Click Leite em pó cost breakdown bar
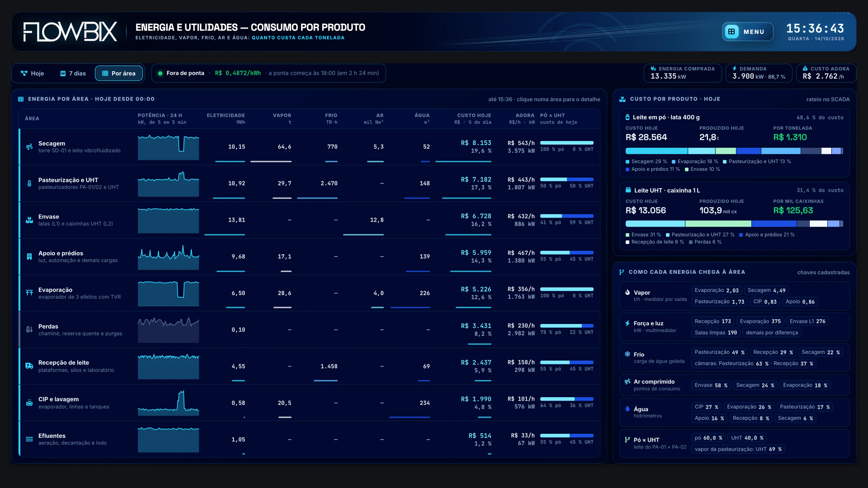The image size is (868, 488). tap(734, 151)
